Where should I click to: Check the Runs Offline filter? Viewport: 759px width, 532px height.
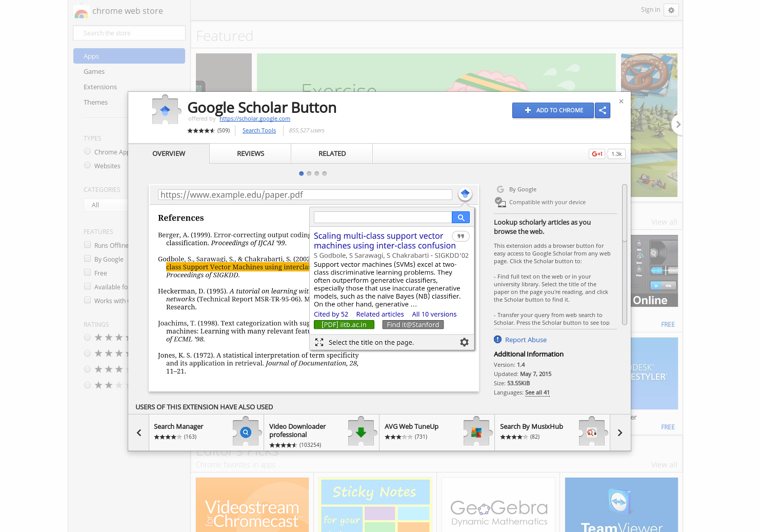87,245
